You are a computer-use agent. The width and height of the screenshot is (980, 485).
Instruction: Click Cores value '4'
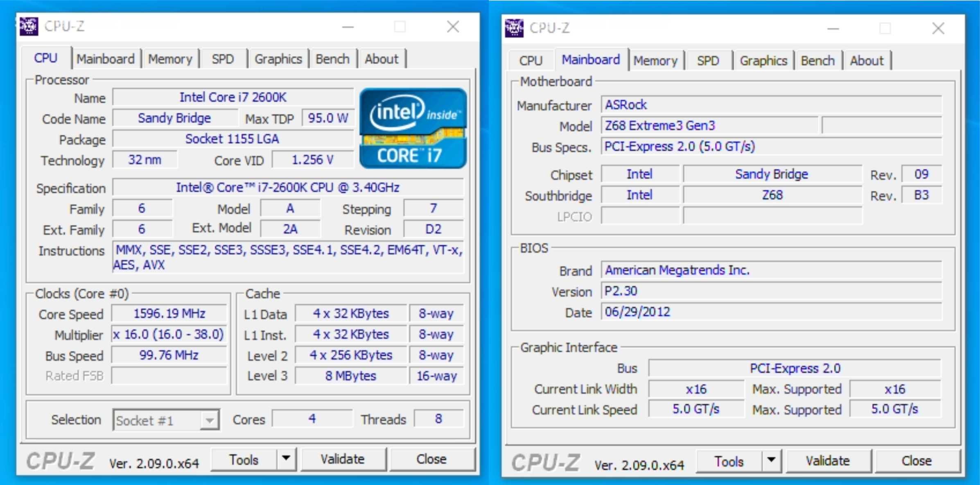point(312,419)
